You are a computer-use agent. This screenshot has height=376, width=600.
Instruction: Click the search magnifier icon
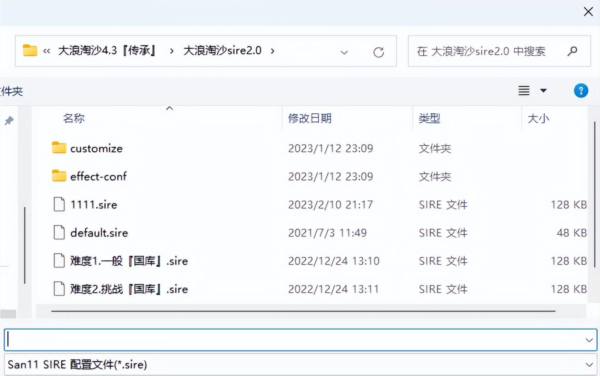(x=572, y=51)
